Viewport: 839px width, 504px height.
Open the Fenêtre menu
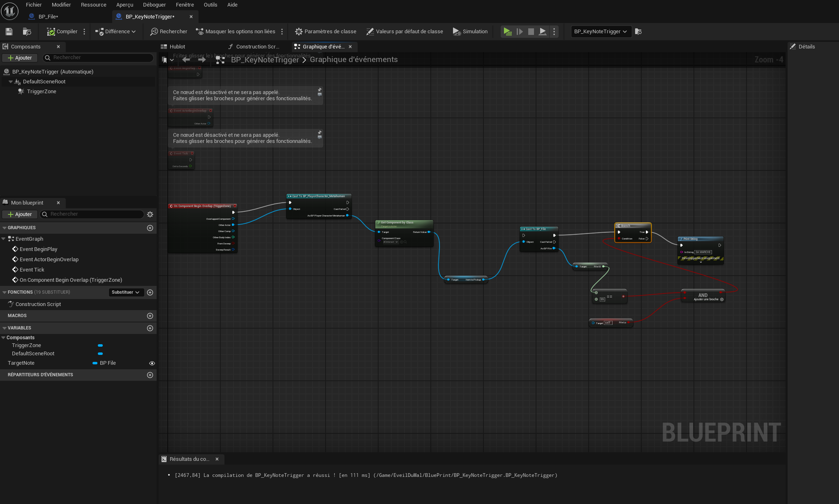pyautogui.click(x=185, y=5)
